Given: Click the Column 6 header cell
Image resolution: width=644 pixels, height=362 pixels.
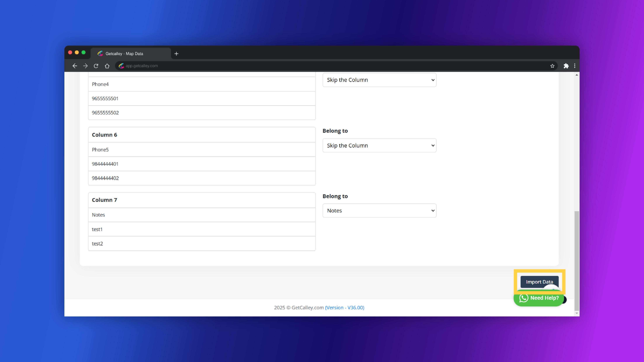Looking at the screenshot, I should click(202, 135).
